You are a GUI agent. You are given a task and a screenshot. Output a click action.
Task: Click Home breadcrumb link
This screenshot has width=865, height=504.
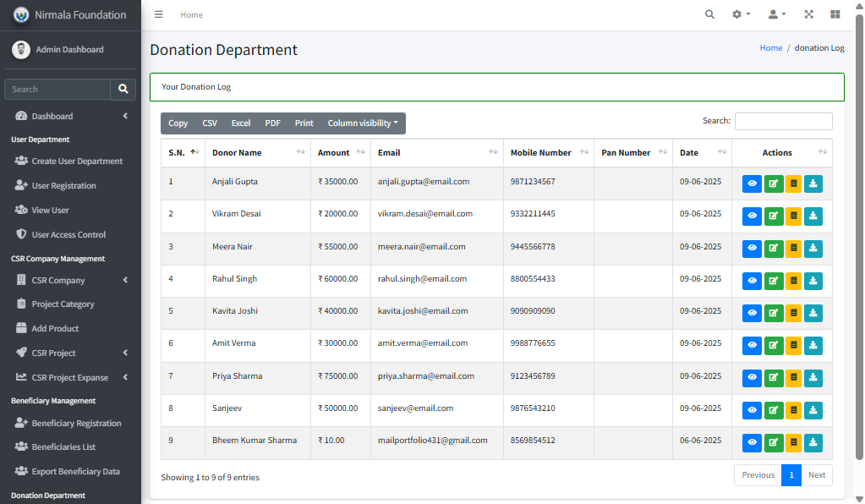[x=770, y=48]
